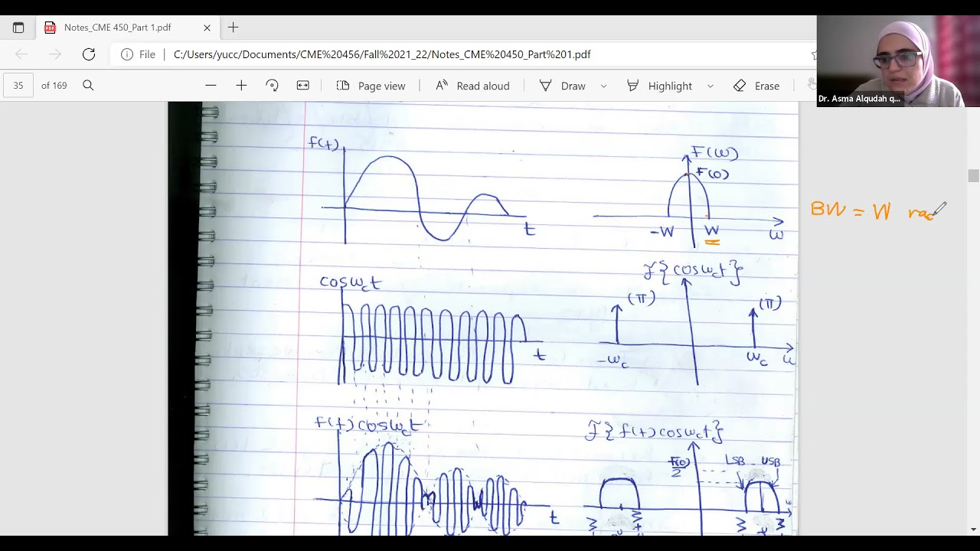Go back to the previous page
Screen dimensions: 980x551
21,54
